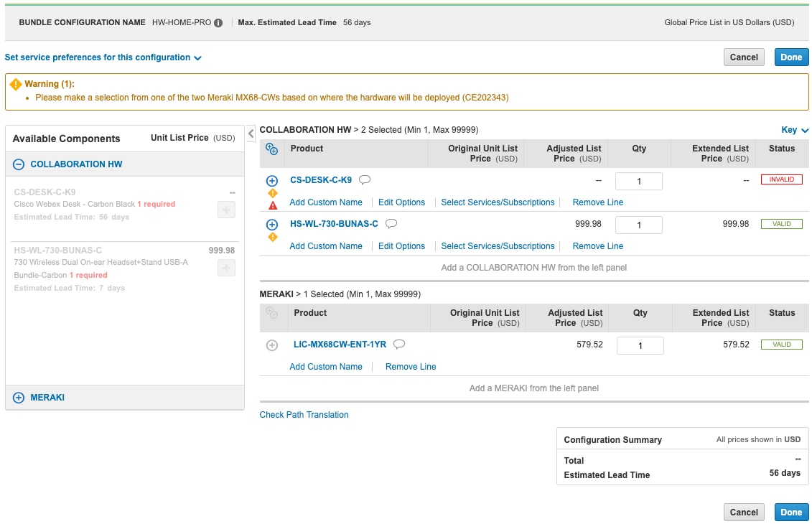The image size is (812, 524).
Task: Remove Line for LIC-MX68CW-ENT-1YR
Action: [411, 367]
